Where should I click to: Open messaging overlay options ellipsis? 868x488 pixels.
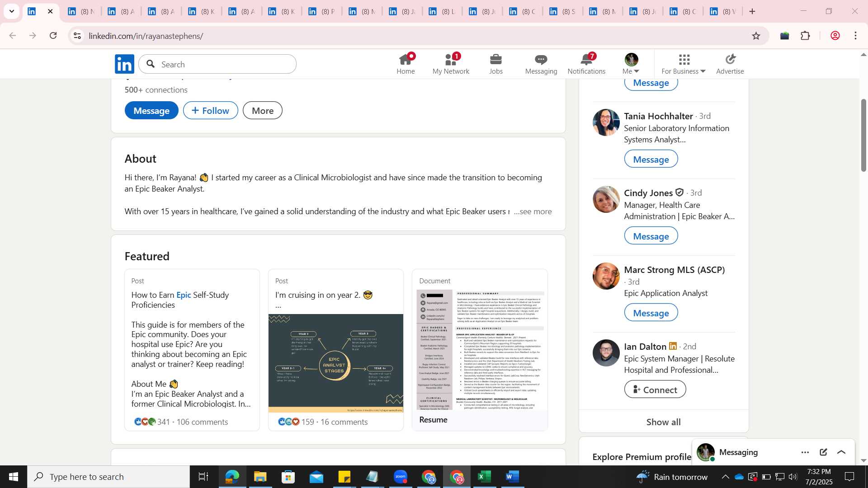[x=805, y=452]
